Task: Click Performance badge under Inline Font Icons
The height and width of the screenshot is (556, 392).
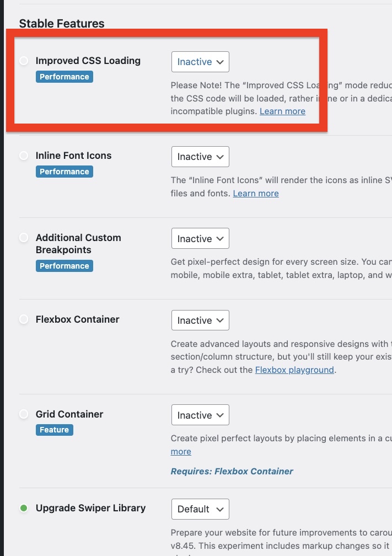Action: pos(64,172)
